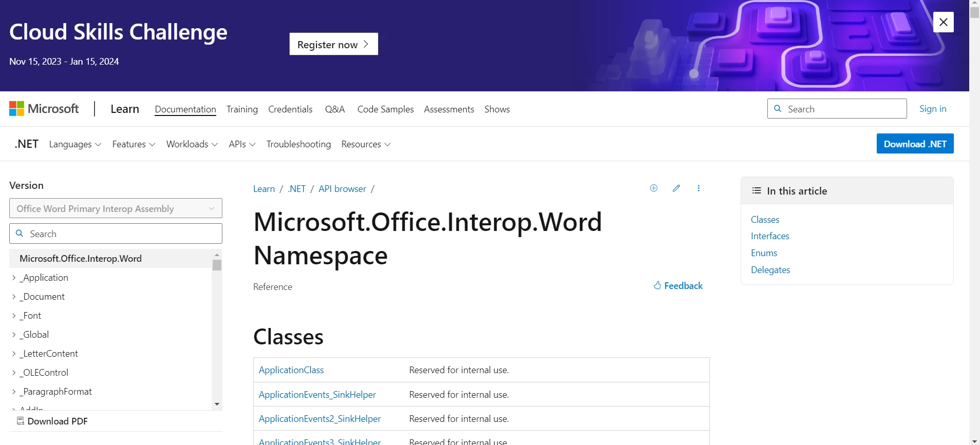Expand the _Application tree node
The width and height of the screenshot is (980, 445).
coord(14,278)
